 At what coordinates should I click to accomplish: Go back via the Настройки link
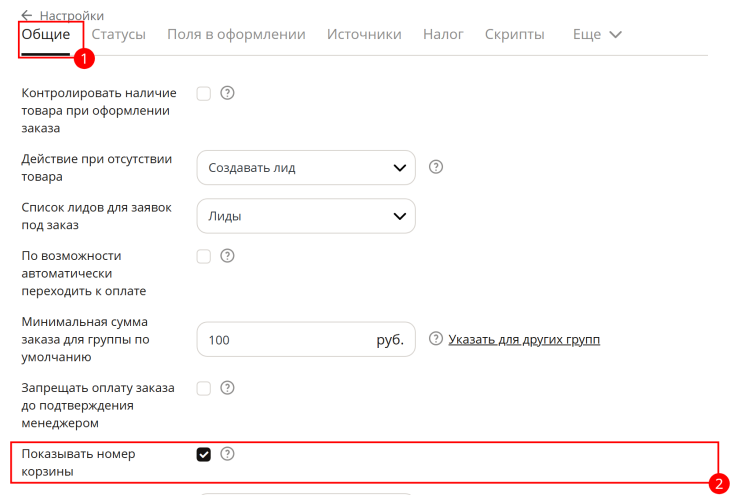click(72, 16)
